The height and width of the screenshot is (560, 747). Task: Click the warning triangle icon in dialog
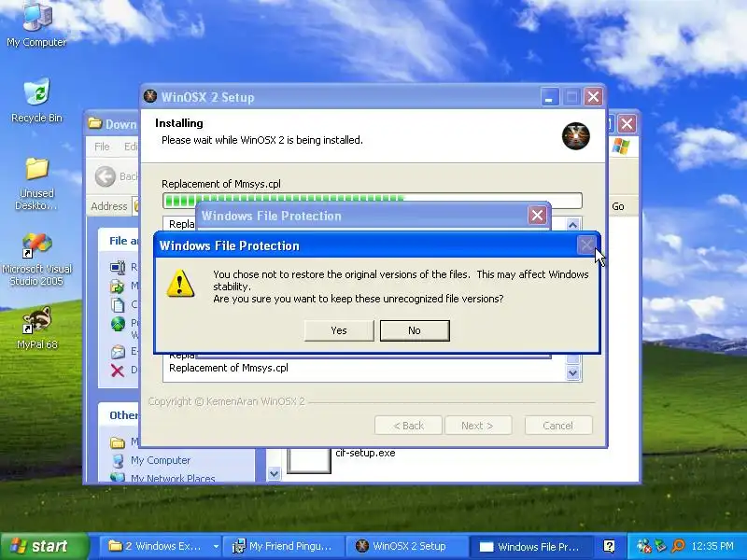pyautogui.click(x=179, y=283)
